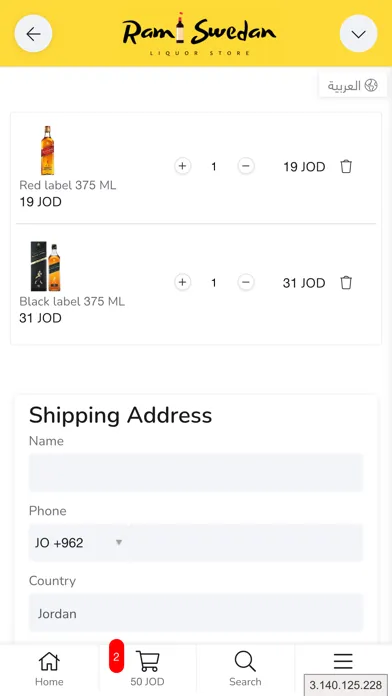Remove Black label 375 ML via trash icon

(346, 282)
